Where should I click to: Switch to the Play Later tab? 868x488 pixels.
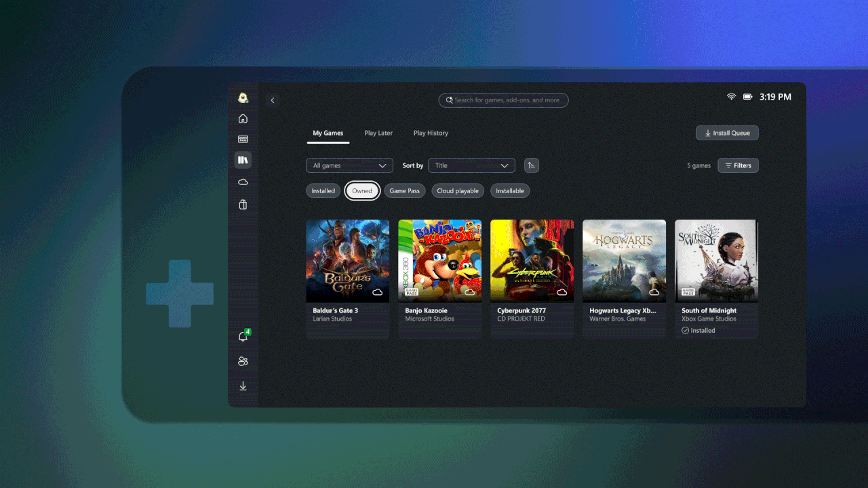[x=378, y=133]
